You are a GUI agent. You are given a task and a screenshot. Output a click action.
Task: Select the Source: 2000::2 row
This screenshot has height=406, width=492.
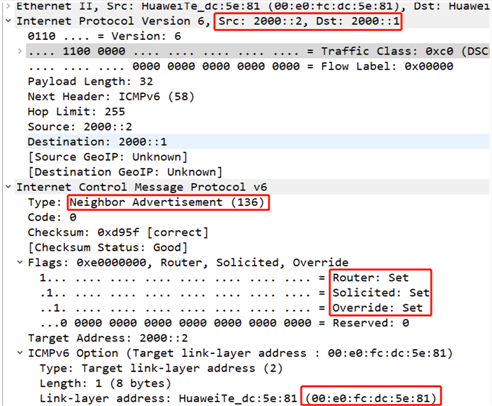click(x=80, y=127)
